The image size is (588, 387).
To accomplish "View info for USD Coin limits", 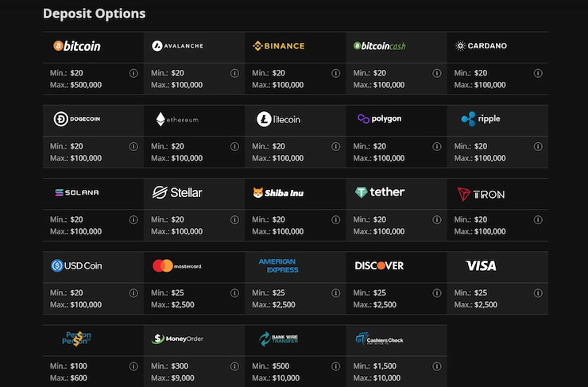I will [x=133, y=293].
